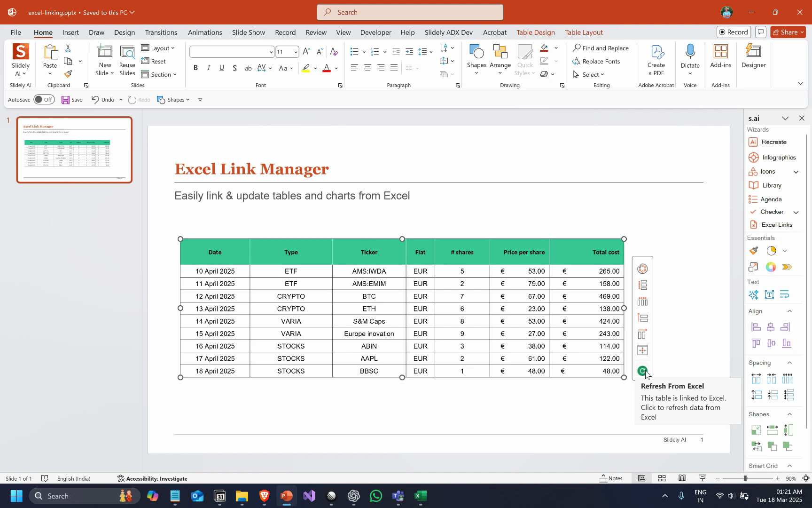
Task: Activate the Dictate voice icon
Action: coord(690,56)
